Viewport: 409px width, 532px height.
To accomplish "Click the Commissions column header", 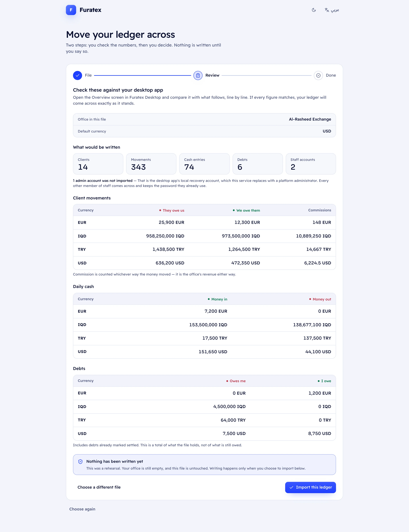I will click(320, 210).
